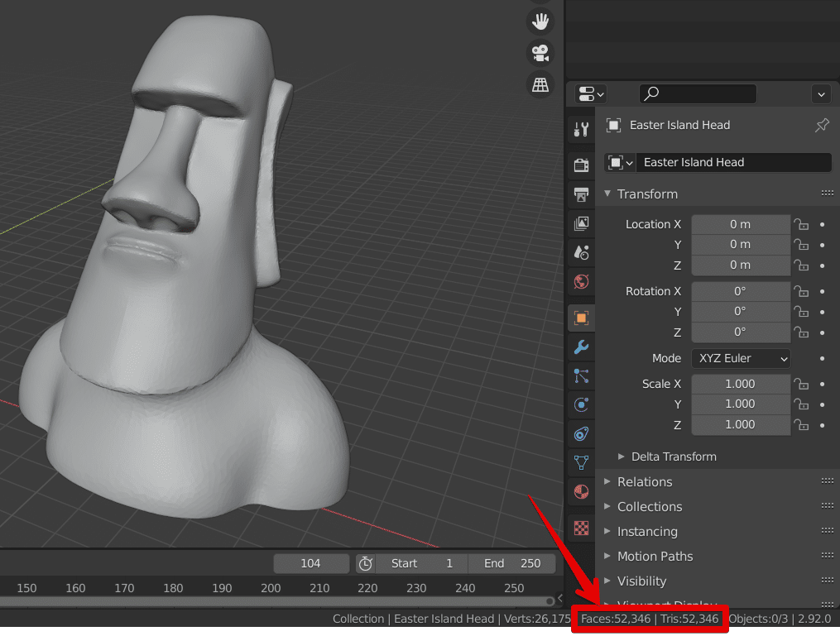Animate Rotation Y with its dot icon
This screenshot has width=840, height=636.
click(x=823, y=312)
